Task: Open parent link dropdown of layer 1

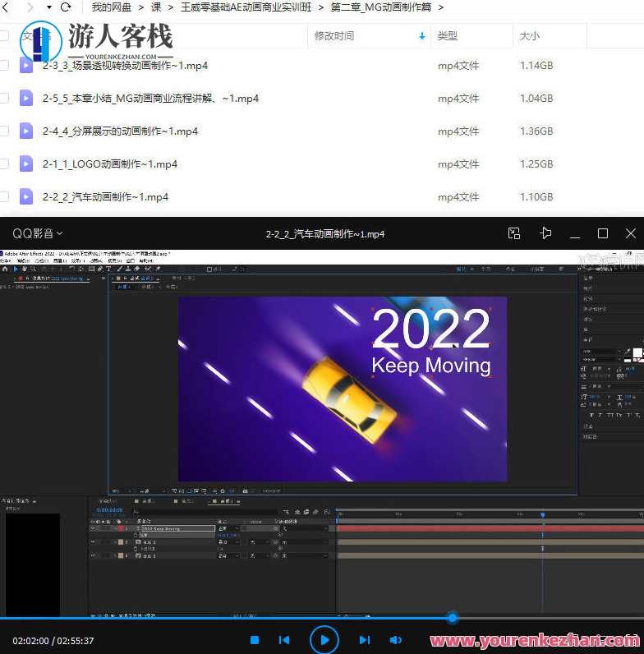Action: coord(305,528)
